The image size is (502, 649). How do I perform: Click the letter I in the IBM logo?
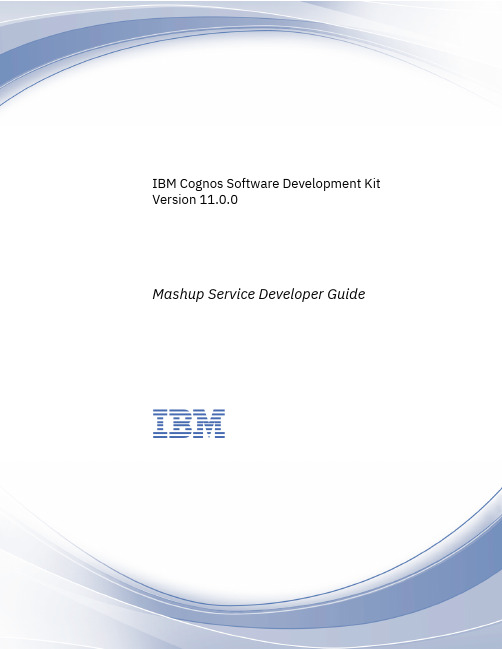(160, 423)
